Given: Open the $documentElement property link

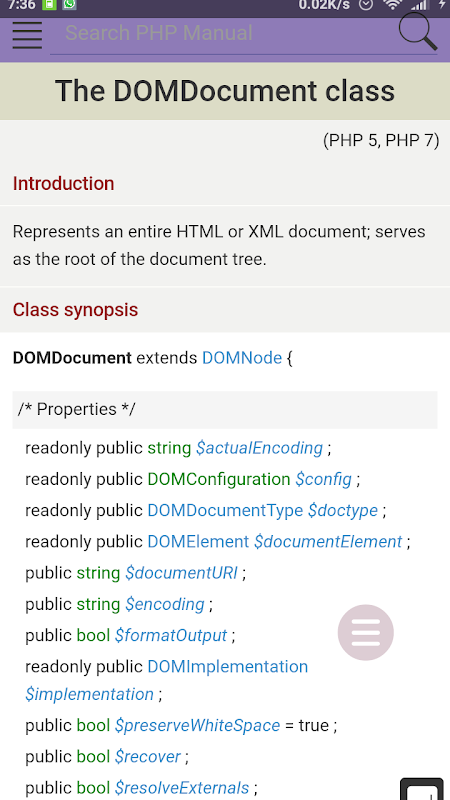Looking at the screenshot, I should [329, 541].
